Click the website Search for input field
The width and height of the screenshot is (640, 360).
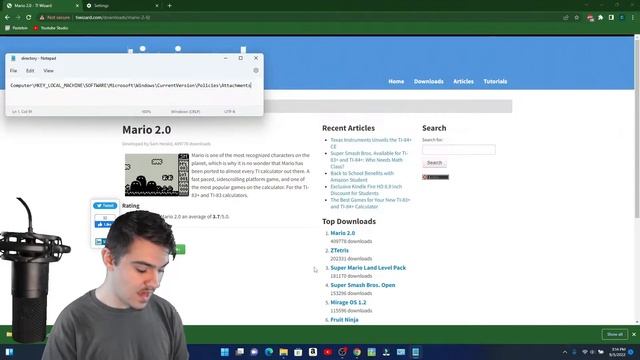tap(459, 149)
